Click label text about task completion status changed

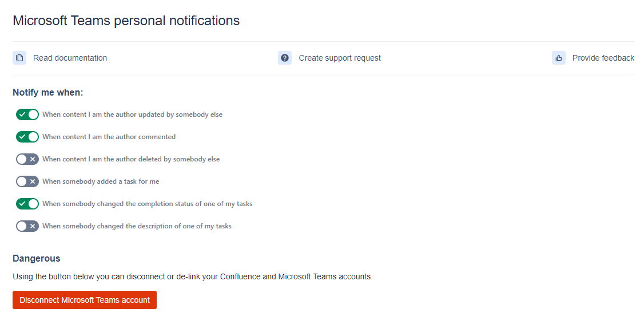[147, 204]
